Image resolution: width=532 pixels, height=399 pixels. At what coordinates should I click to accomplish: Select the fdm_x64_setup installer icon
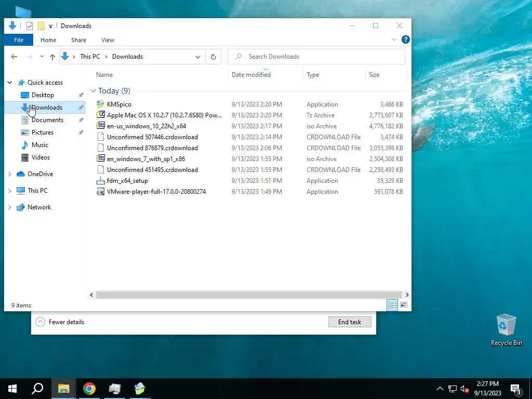point(100,180)
